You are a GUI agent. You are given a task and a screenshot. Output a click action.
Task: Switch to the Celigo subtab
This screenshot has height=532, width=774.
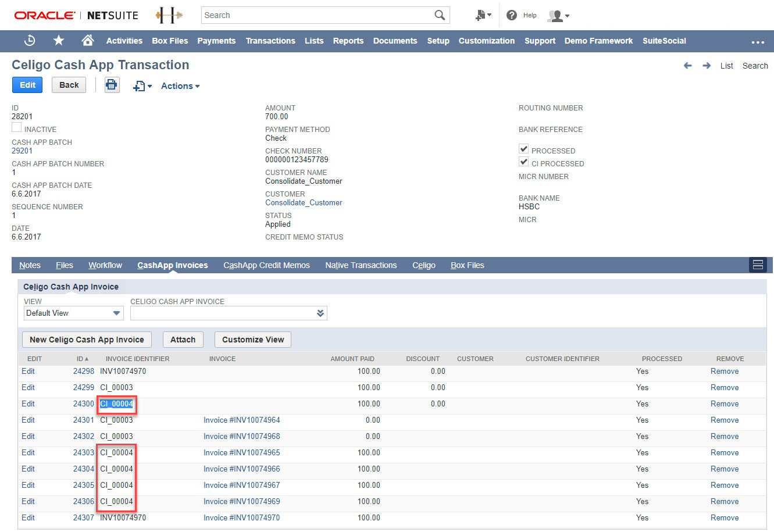pyautogui.click(x=424, y=265)
